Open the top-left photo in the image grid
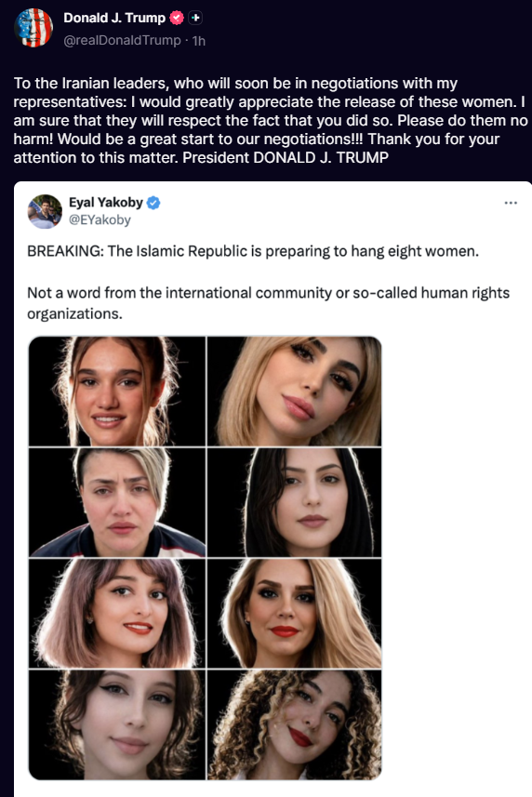Viewport: 532px width, 797px height. click(x=117, y=391)
